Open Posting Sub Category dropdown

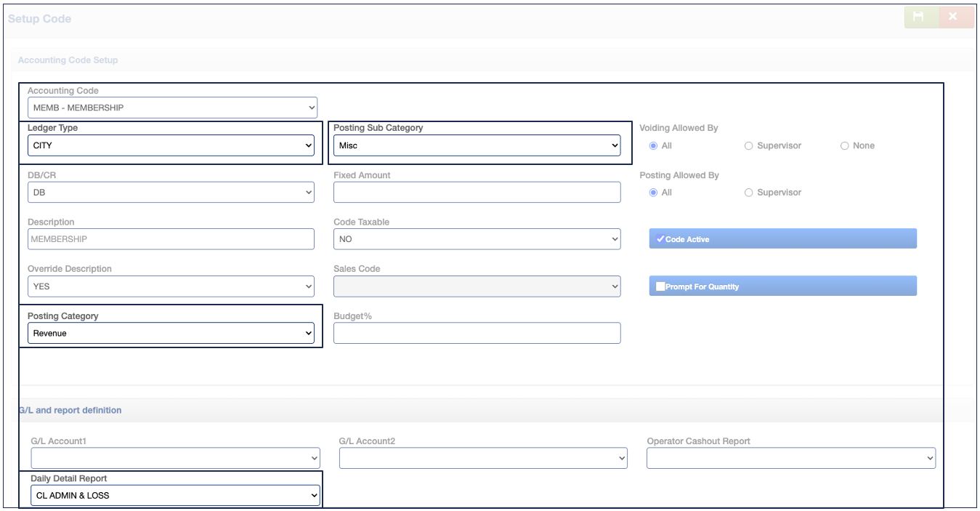[x=477, y=145]
